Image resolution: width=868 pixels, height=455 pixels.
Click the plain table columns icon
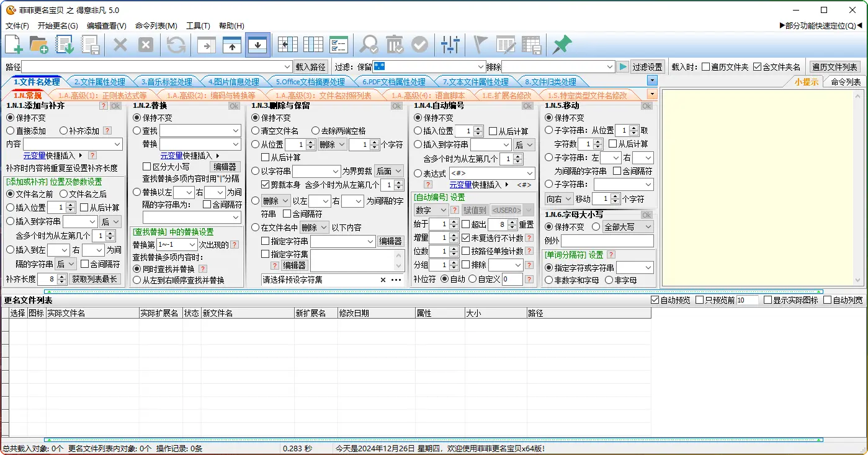(313, 45)
